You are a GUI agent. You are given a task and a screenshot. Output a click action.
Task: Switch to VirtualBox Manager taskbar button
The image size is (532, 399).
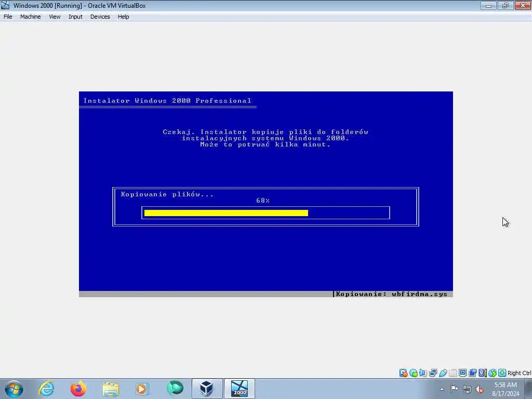207,389
